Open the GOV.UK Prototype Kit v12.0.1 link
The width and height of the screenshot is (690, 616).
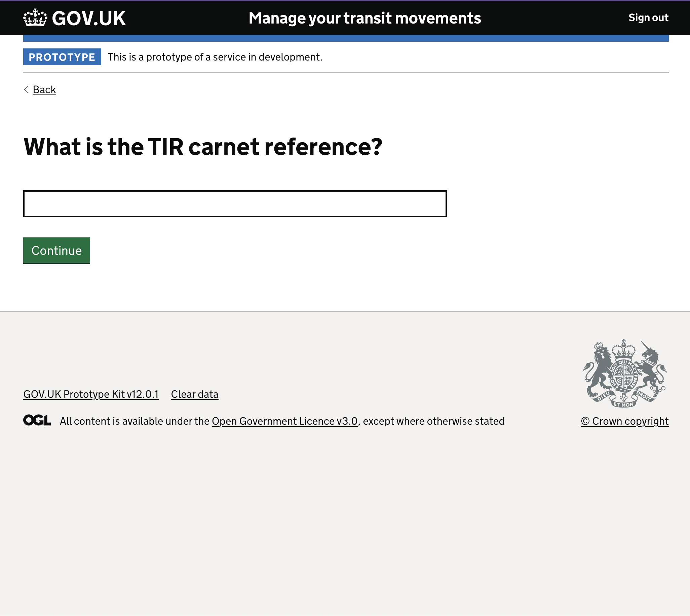pyautogui.click(x=91, y=394)
